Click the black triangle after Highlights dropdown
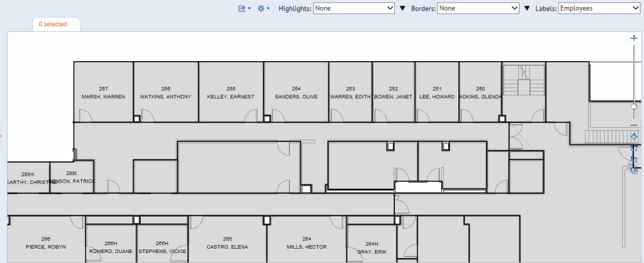This screenshot has height=263, width=644. (403, 9)
